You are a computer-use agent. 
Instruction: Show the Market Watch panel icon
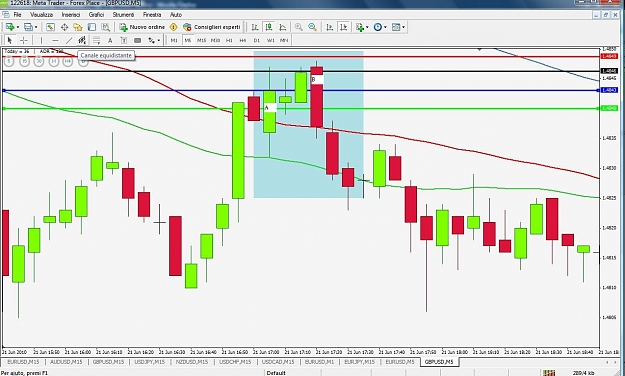coord(50,27)
